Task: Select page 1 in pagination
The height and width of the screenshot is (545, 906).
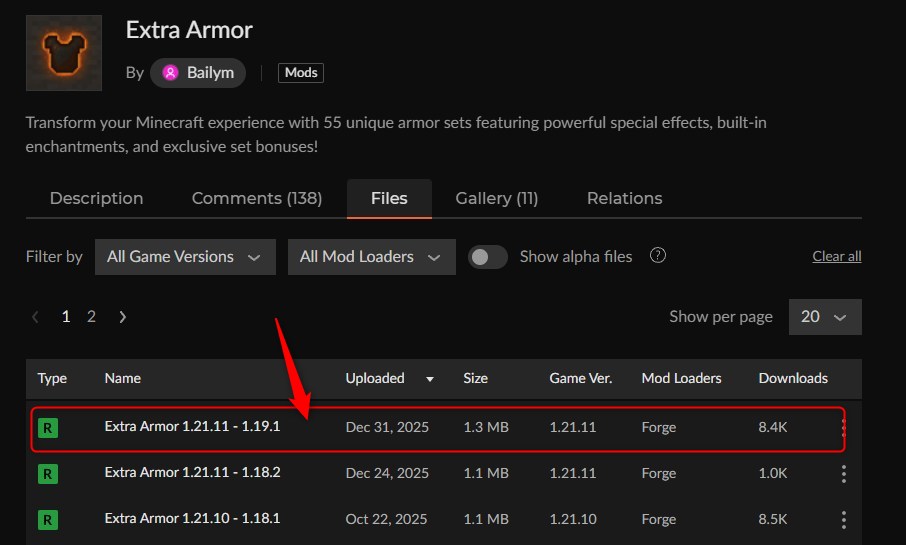Action: click(66, 317)
